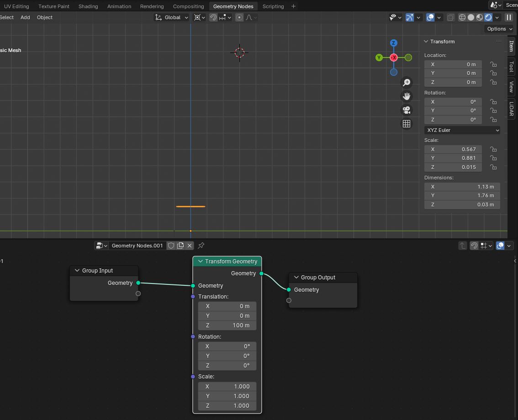Screen dimensions: 518x420
Task: Click the Y axis on navigation gizmo
Action: pyautogui.click(x=379, y=58)
